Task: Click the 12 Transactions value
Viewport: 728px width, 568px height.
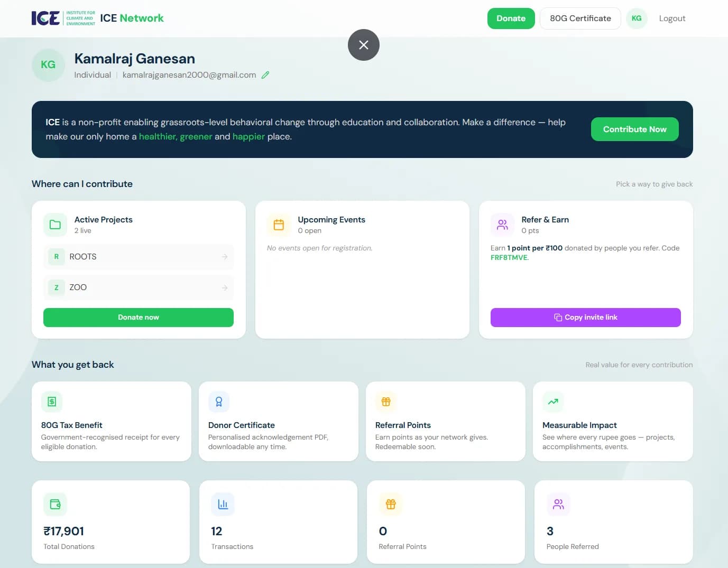Action: click(x=217, y=532)
